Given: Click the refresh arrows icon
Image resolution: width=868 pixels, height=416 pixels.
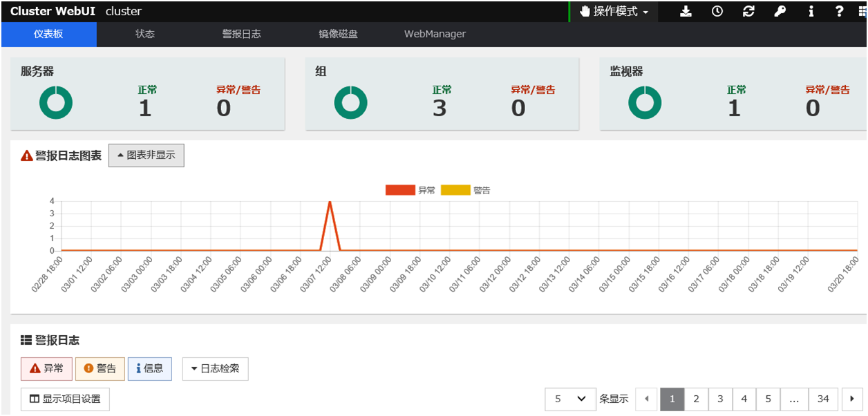Looking at the screenshot, I should [748, 12].
